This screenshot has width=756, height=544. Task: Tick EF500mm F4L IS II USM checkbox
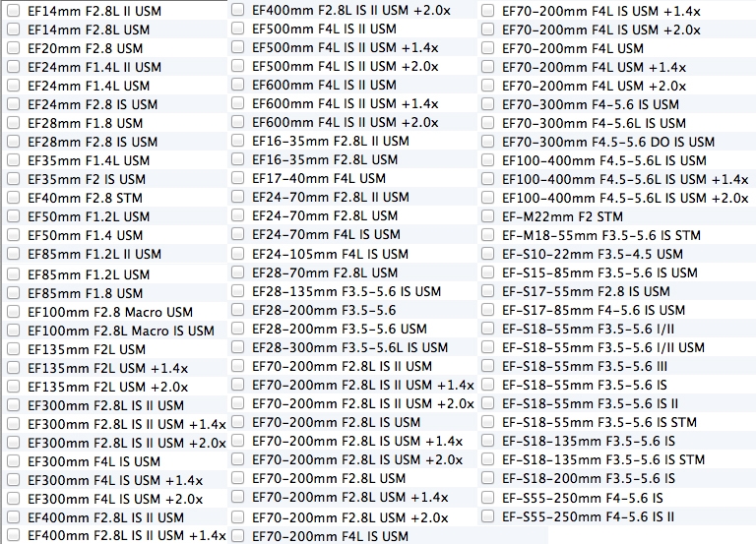click(237, 29)
